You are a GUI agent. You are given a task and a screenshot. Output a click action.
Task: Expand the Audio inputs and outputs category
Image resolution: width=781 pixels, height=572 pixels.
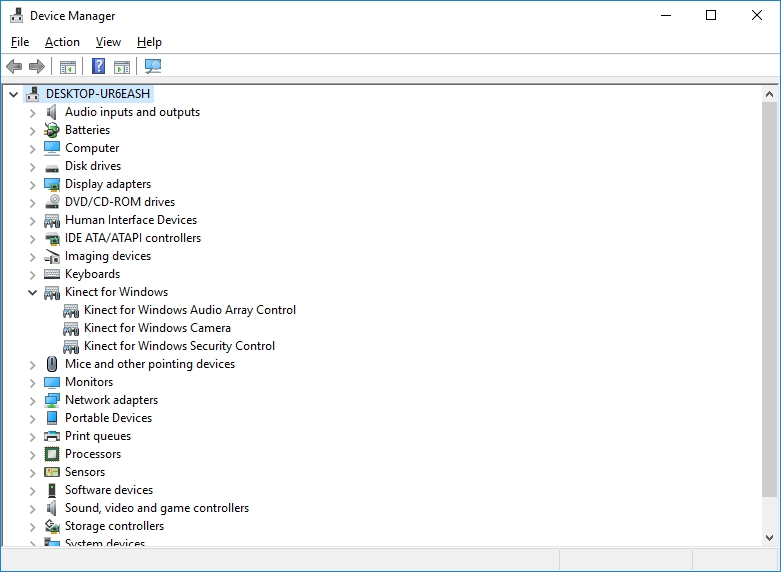point(32,113)
